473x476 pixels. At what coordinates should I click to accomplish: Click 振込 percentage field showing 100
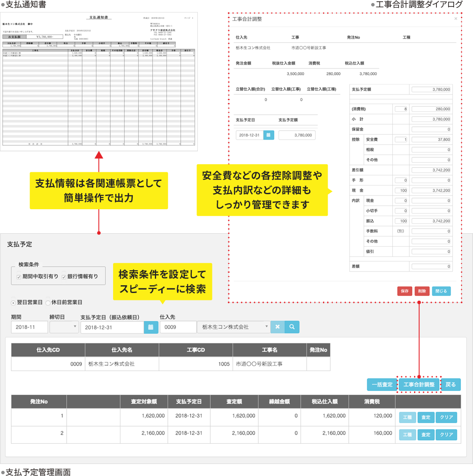[x=401, y=221]
